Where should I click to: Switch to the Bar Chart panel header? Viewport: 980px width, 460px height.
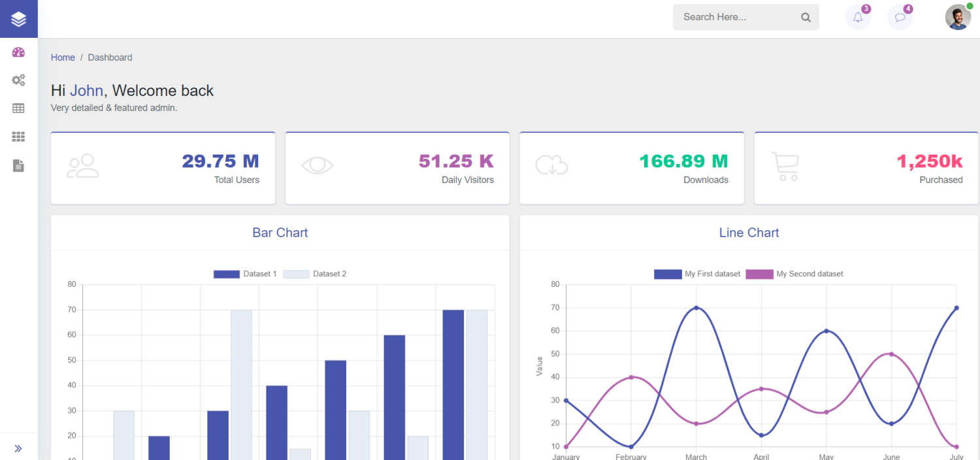coord(280,233)
